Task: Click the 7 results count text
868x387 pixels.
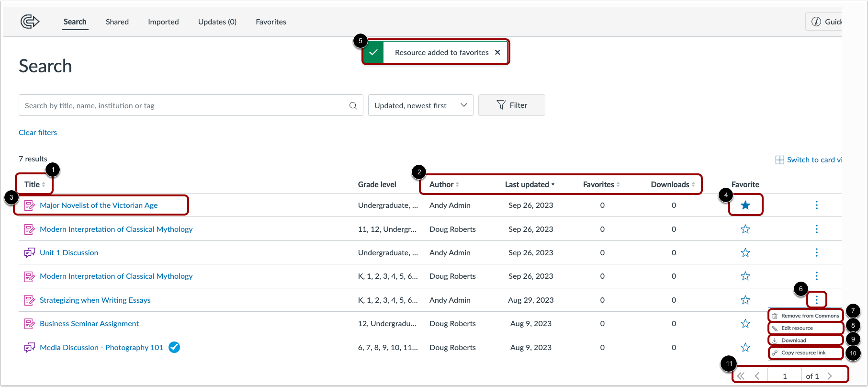Action: point(33,159)
